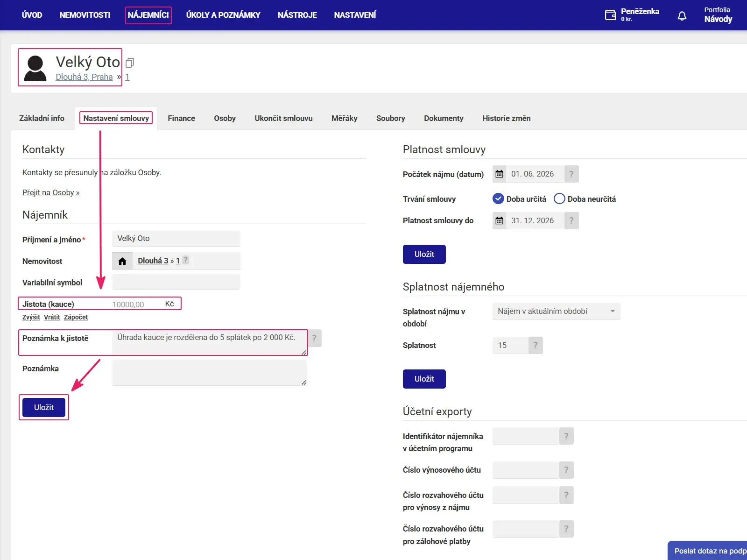The width and height of the screenshot is (747, 560).
Task: Click Platnost smlouvy do date field
Action: tap(535, 220)
